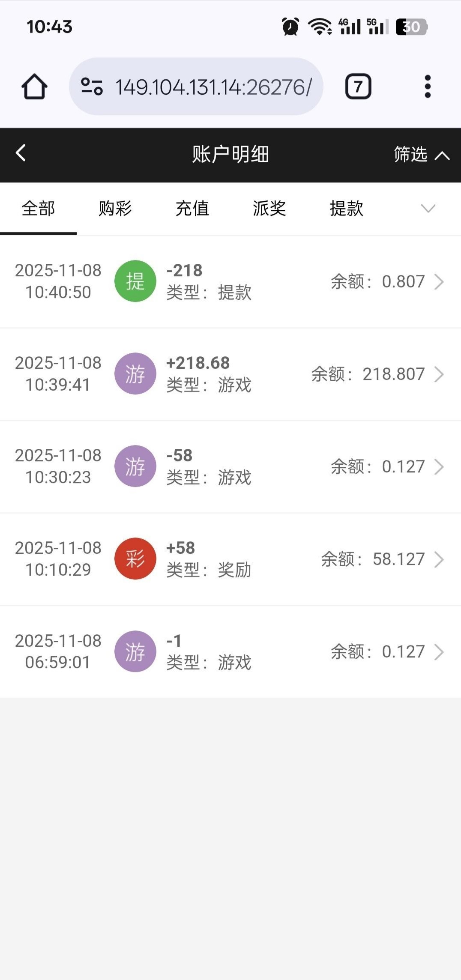The width and height of the screenshot is (461, 980).
Task: Open details chevron for balance 58.127
Action: [x=439, y=559]
